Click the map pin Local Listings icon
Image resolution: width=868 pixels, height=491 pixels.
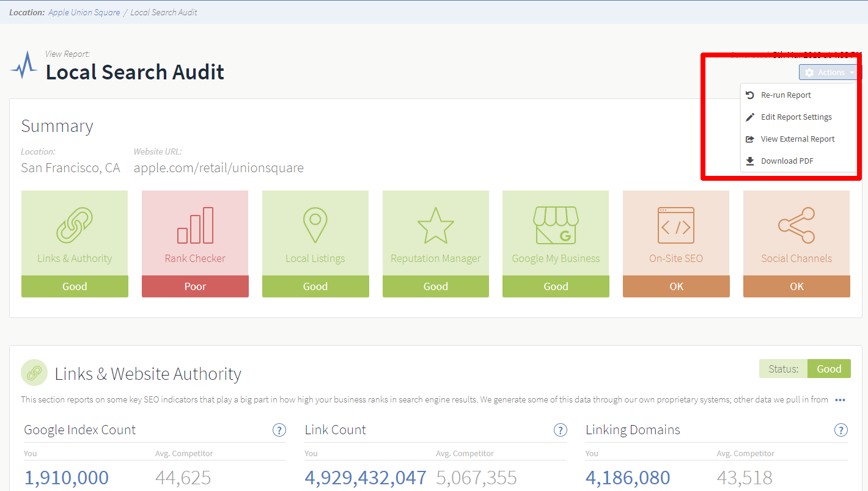[315, 225]
